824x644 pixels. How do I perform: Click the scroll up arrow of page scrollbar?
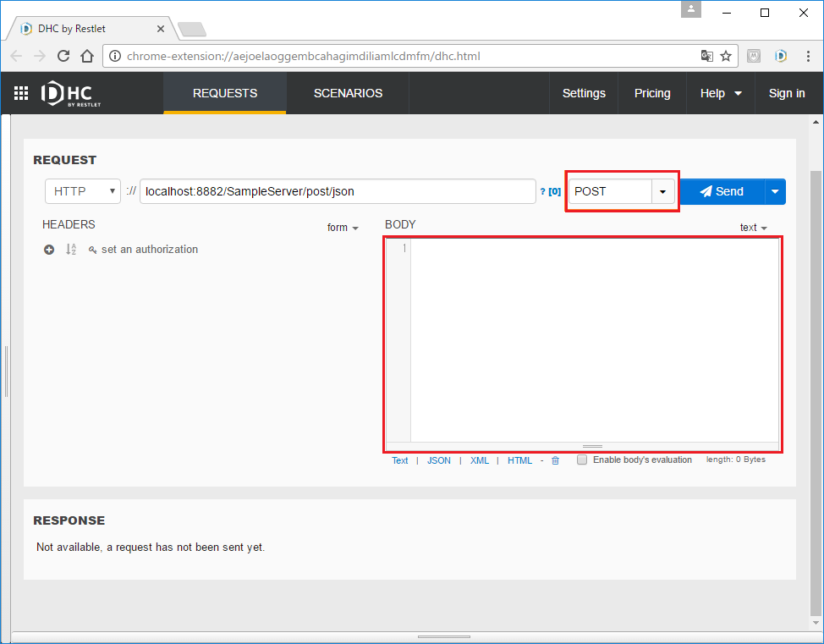coord(816,122)
